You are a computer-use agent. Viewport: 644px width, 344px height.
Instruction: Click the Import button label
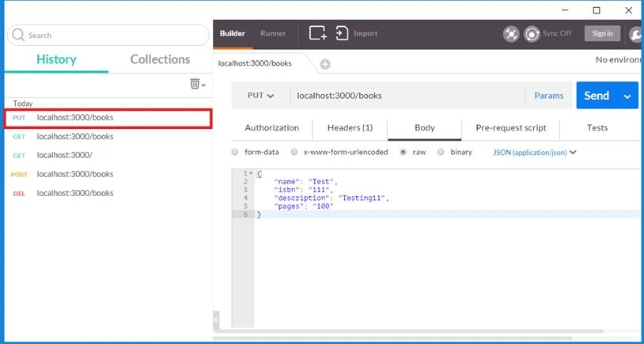click(x=366, y=34)
